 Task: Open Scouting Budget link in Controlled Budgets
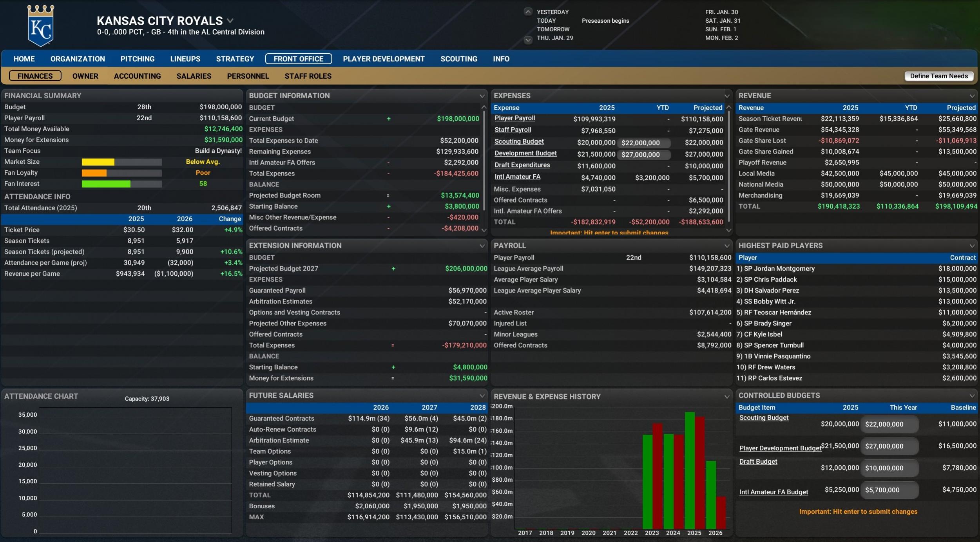tap(764, 418)
